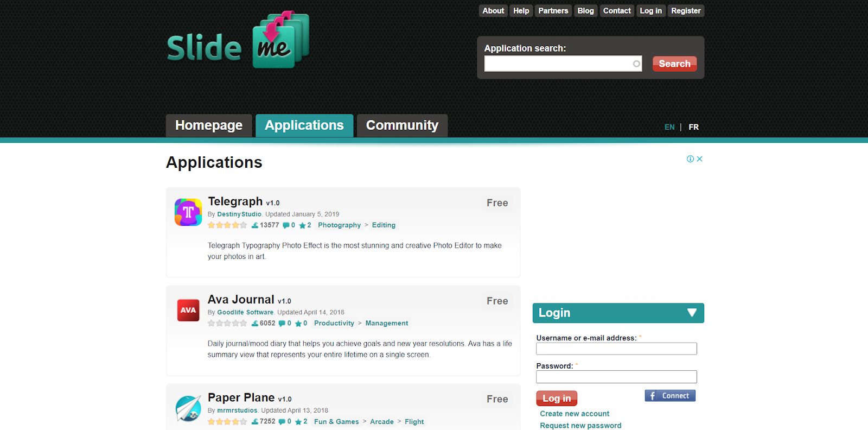Screen dimensions: 868x430
Task: Click the Telegraph comments bubble icon
Action: point(286,225)
